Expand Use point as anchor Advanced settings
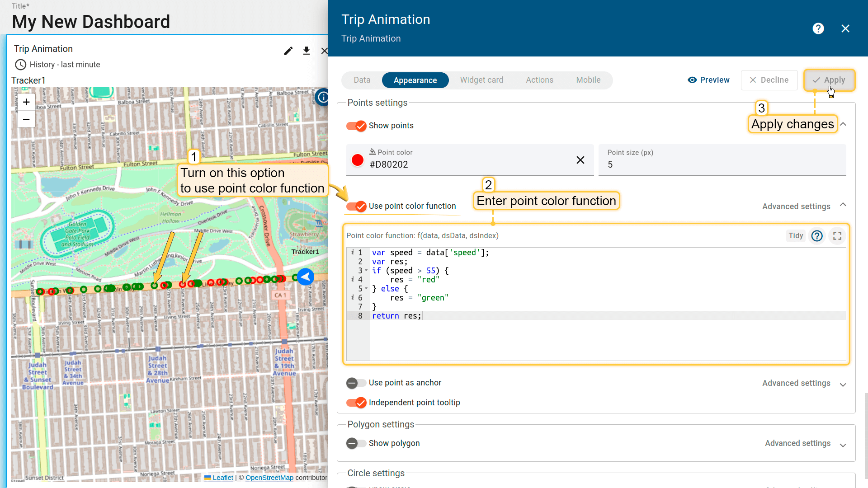868x488 pixels. [x=843, y=385]
